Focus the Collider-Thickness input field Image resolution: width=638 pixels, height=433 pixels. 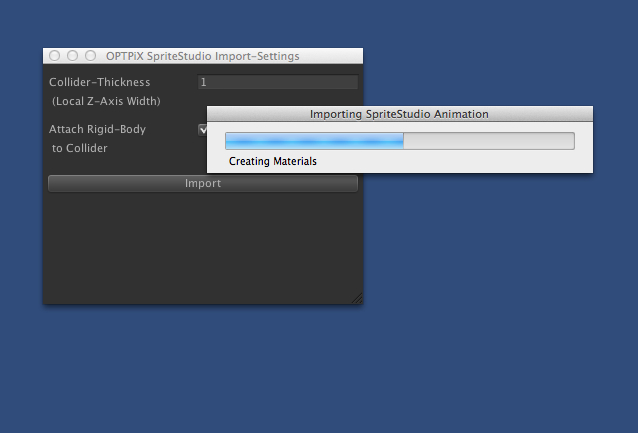[277, 82]
